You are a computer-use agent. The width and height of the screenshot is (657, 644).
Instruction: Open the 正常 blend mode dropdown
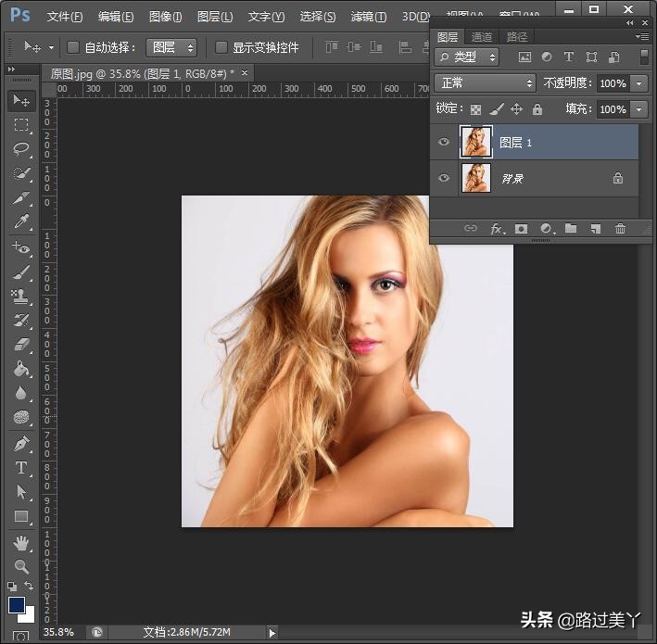click(485, 83)
